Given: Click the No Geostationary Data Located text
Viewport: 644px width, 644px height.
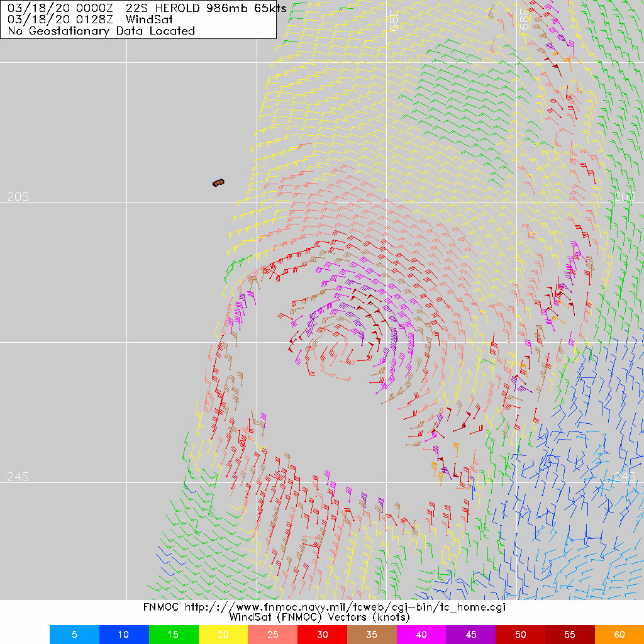Looking at the screenshot, I should pyautogui.click(x=101, y=31).
